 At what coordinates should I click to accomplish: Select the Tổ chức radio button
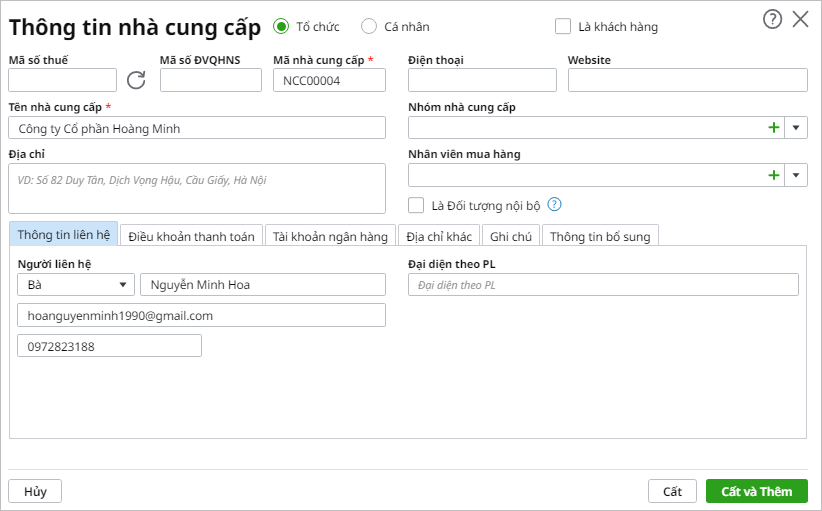281,27
